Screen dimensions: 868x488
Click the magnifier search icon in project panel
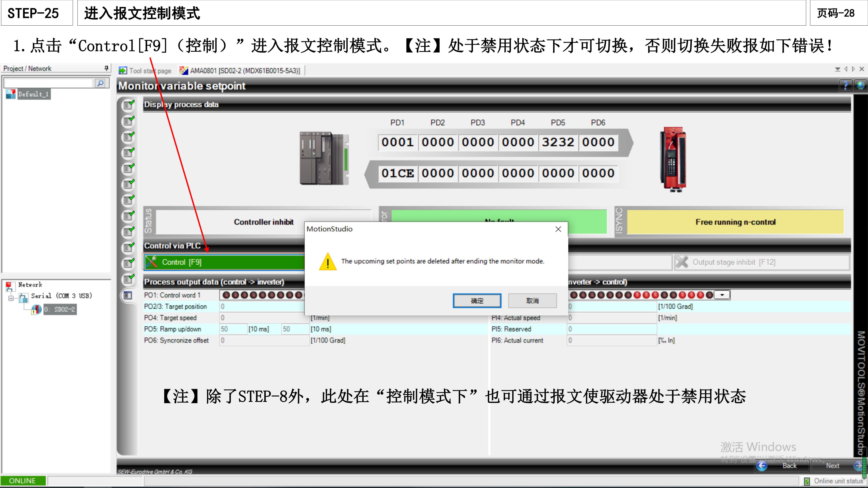tap(100, 83)
